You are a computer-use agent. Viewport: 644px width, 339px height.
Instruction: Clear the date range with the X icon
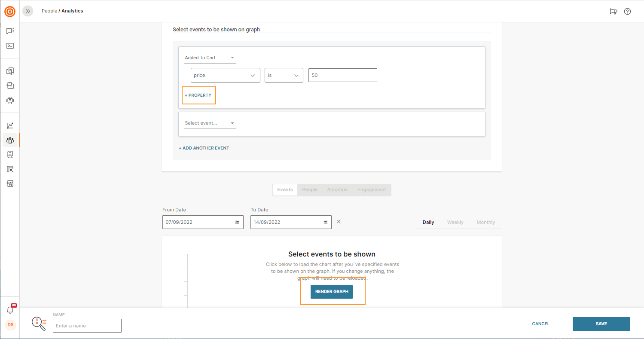pyautogui.click(x=339, y=222)
